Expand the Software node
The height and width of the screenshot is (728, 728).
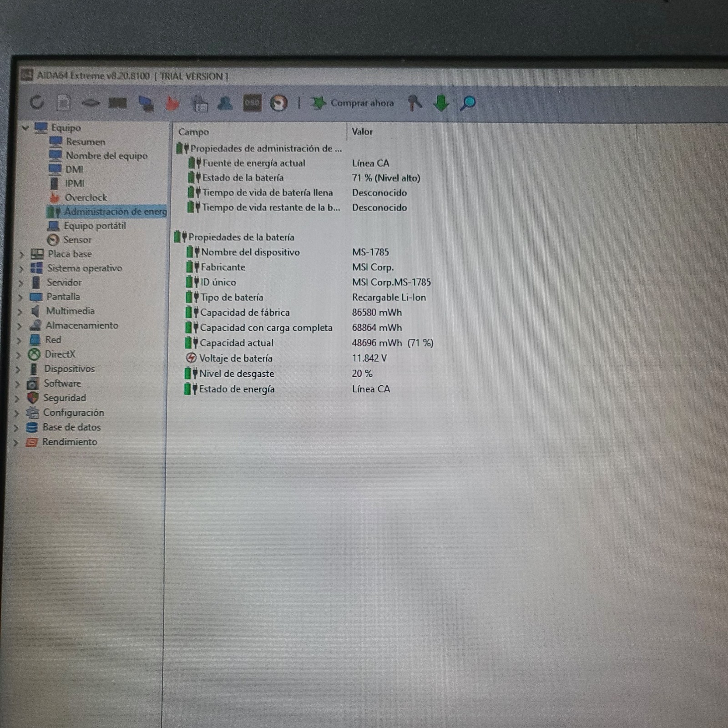[17, 384]
